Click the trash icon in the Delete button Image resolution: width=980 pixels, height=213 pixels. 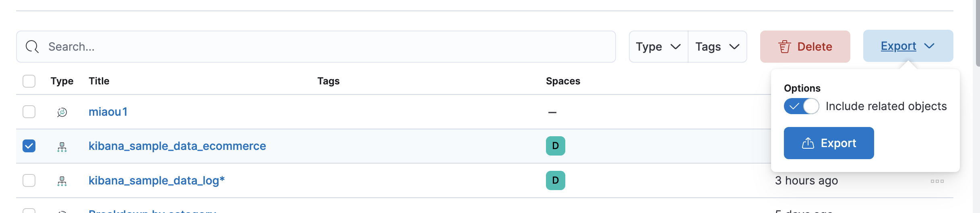coord(784,47)
